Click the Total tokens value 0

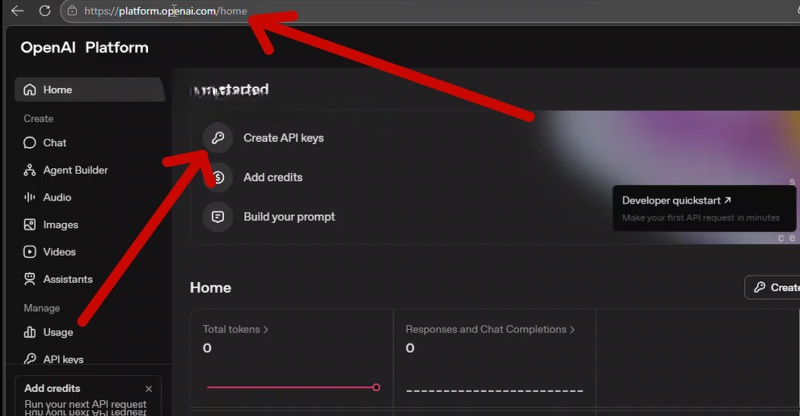207,348
